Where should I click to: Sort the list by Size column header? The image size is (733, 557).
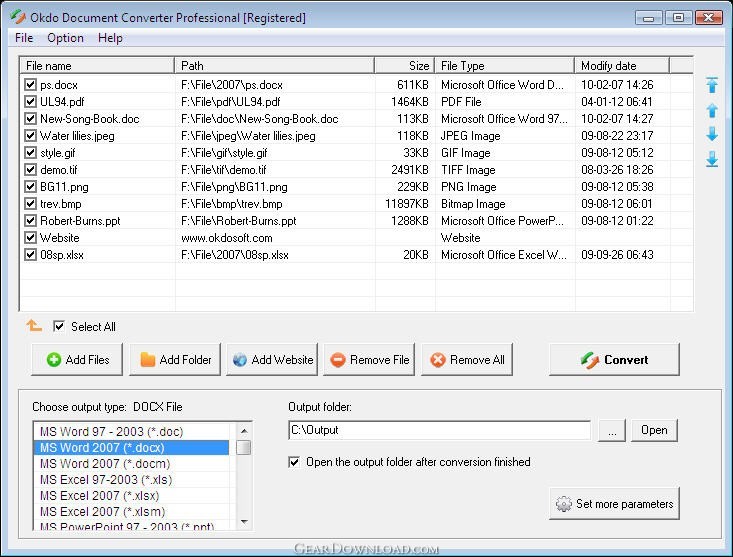click(404, 66)
